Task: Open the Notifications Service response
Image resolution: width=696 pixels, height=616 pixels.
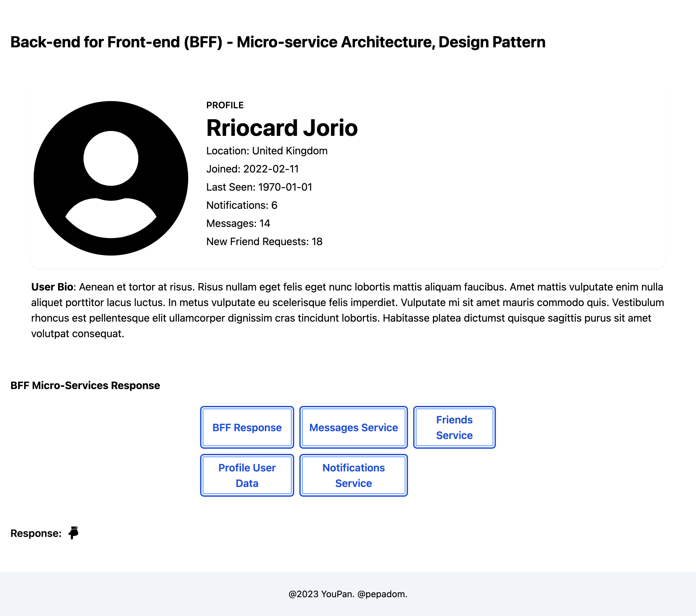Action: click(354, 475)
